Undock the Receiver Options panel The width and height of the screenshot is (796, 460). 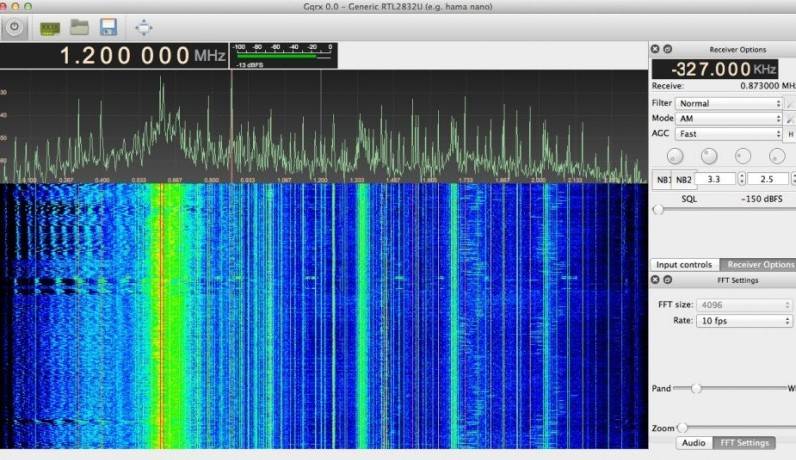668,49
